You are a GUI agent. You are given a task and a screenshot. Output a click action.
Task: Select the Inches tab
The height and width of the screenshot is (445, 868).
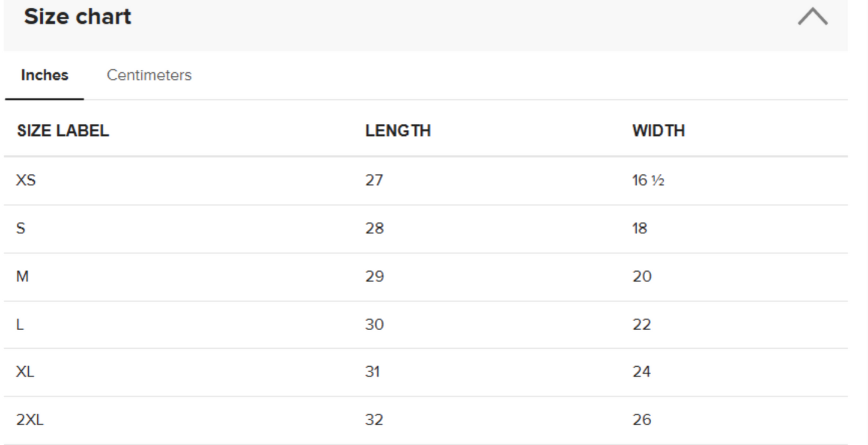[x=44, y=75]
